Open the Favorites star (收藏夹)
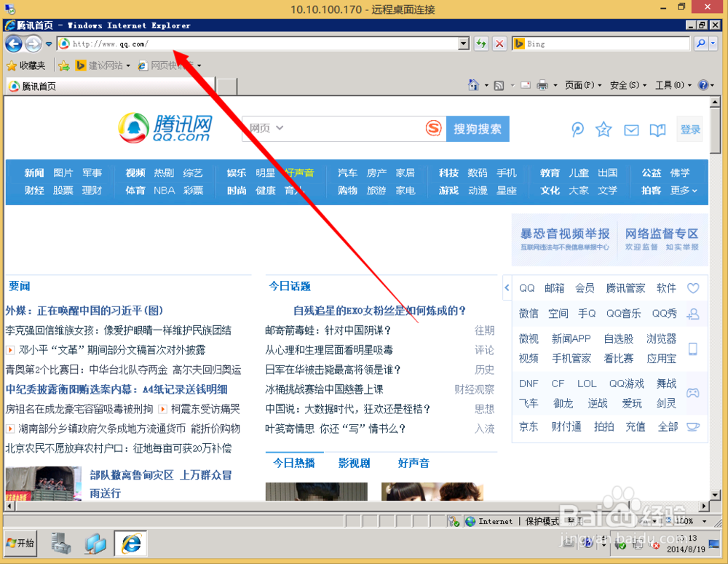 (x=26, y=65)
